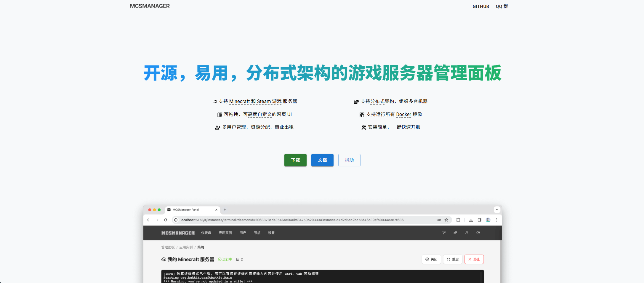This screenshot has width=644, height=283.
Task: Click the 管理面板 breadcrumb
Action: (168, 247)
